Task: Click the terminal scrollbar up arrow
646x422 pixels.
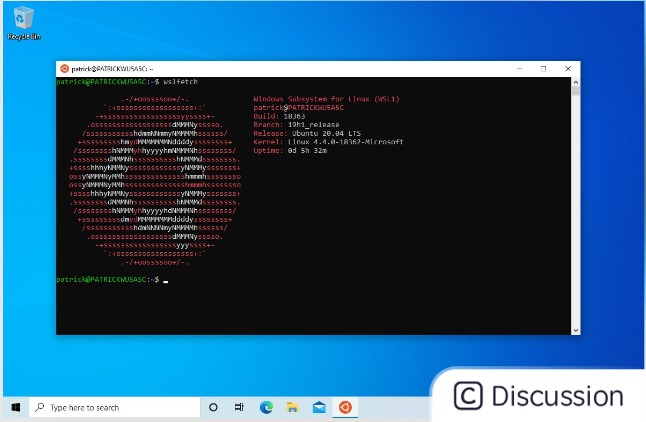Action: tap(576, 82)
